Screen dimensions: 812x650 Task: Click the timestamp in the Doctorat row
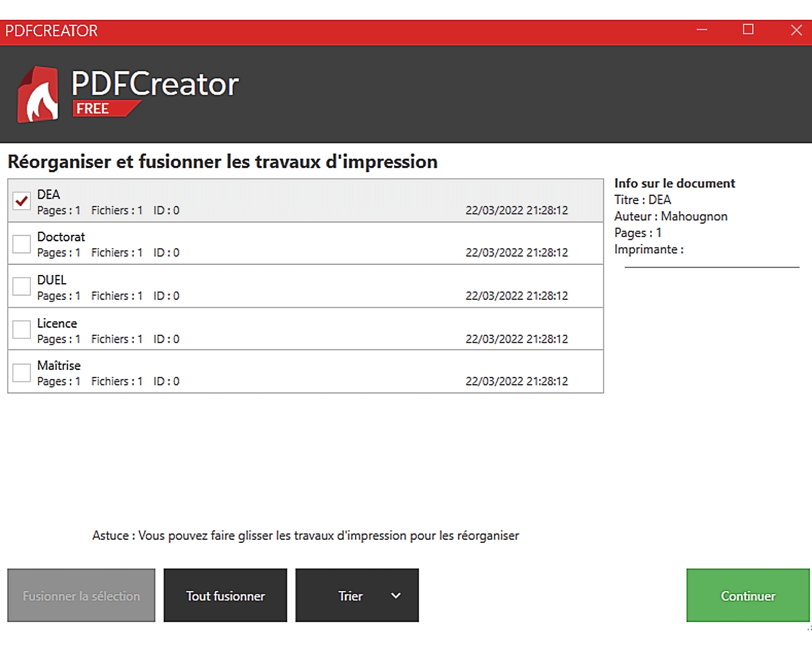(516, 253)
